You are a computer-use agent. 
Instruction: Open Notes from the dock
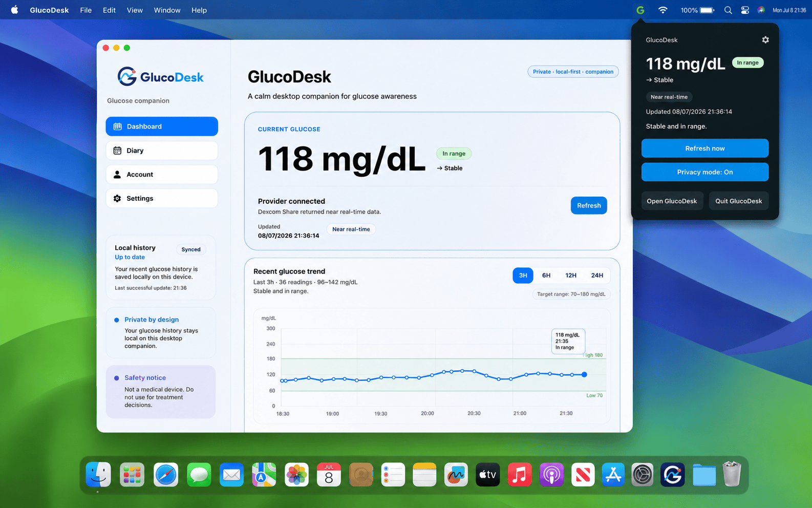pyautogui.click(x=424, y=475)
